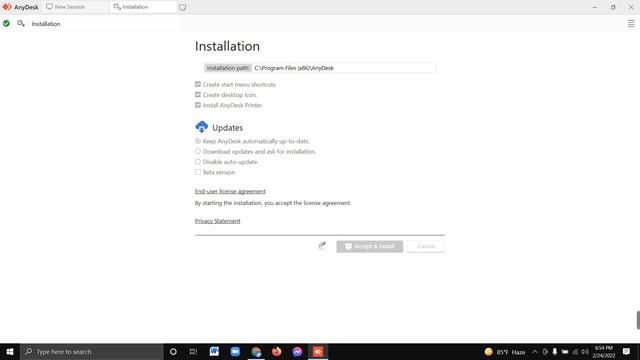This screenshot has height=360, width=640.
Task: Click the Updates cloud icon
Action: 202,127
